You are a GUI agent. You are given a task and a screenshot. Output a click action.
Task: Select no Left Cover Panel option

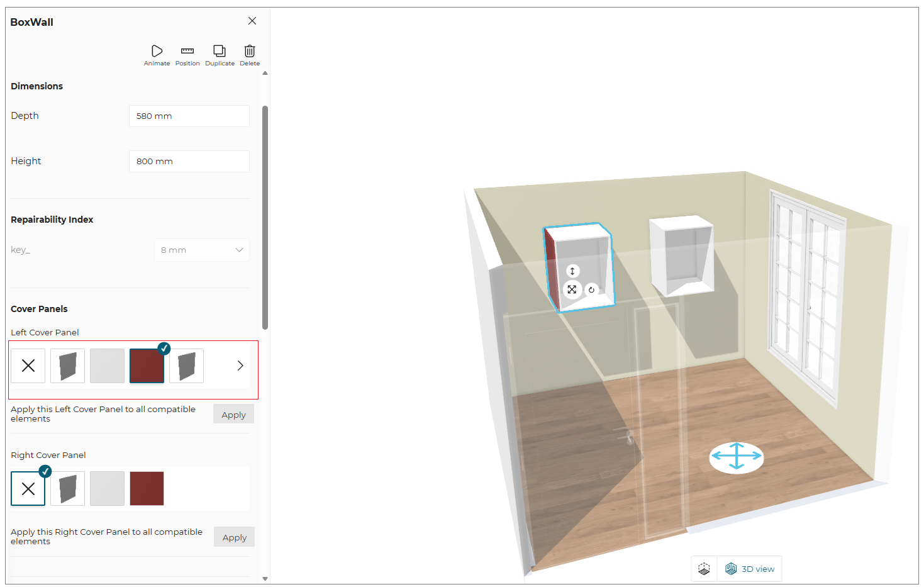click(x=28, y=366)
